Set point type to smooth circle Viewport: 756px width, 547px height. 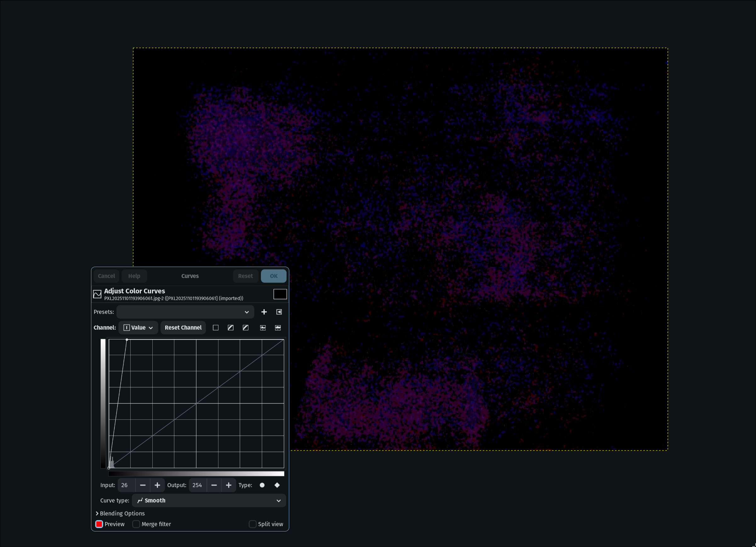click(262, 485)
